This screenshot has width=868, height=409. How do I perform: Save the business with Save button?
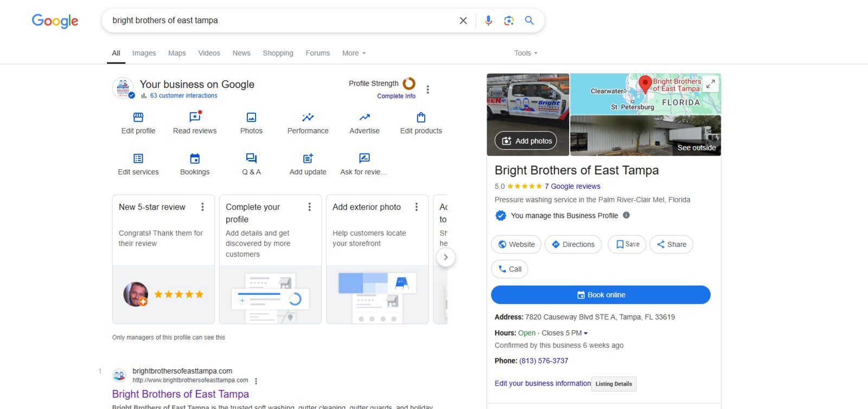627,245
